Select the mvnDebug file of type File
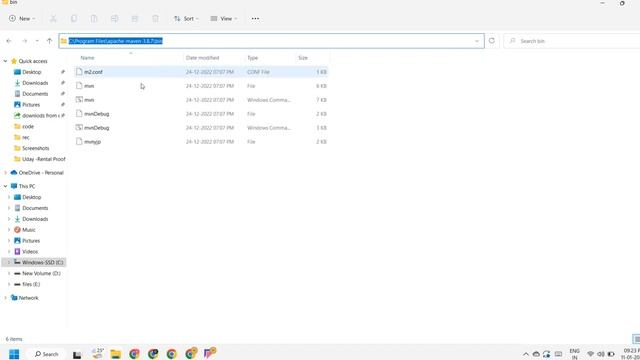 pyautogui.click(x=201, y=114)
